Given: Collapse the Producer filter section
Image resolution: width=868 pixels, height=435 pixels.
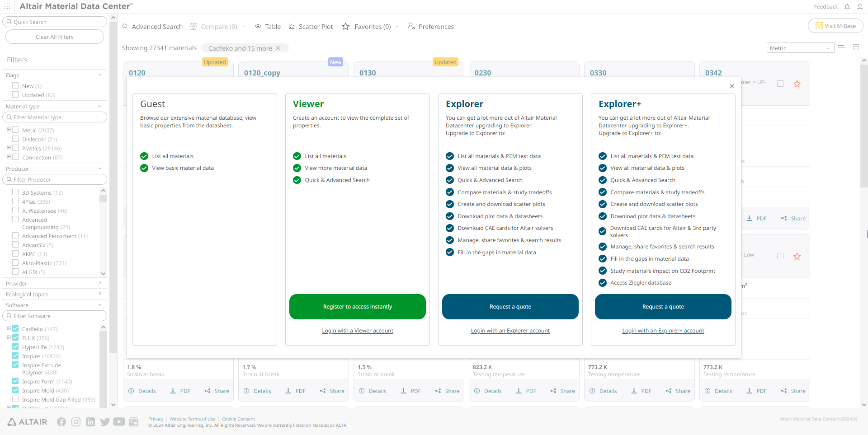Looking at the screenshot, I should coord(100,168).
